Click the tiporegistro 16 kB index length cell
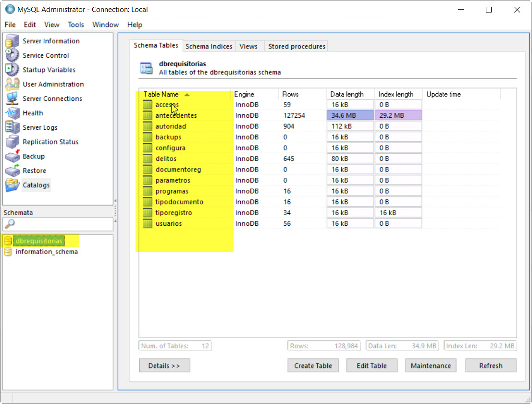The image size is (532, 404). (398, 213)
